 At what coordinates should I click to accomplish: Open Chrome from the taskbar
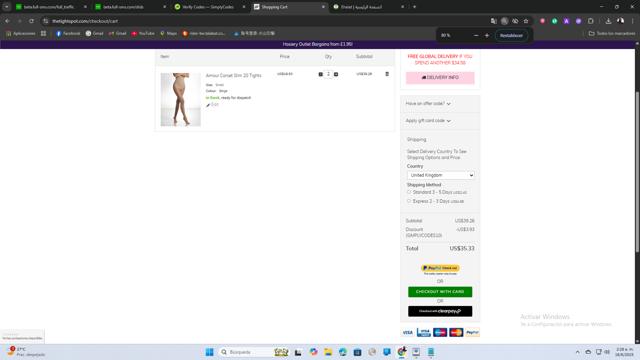402,352
